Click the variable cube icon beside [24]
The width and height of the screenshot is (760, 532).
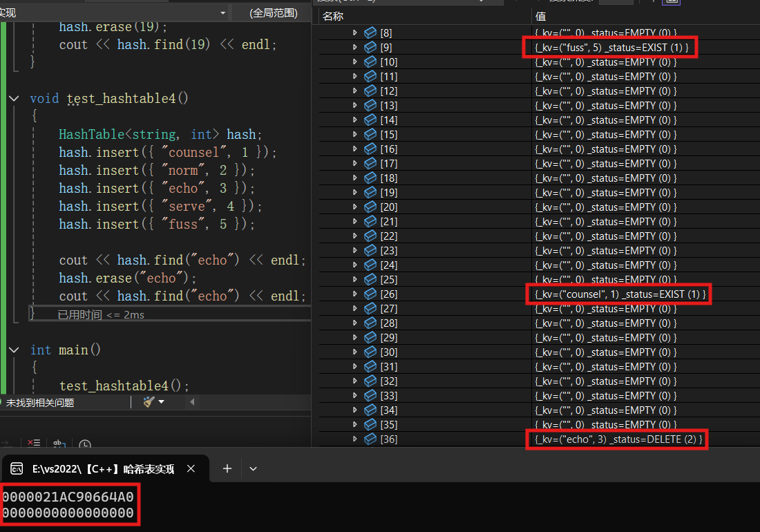370,265
